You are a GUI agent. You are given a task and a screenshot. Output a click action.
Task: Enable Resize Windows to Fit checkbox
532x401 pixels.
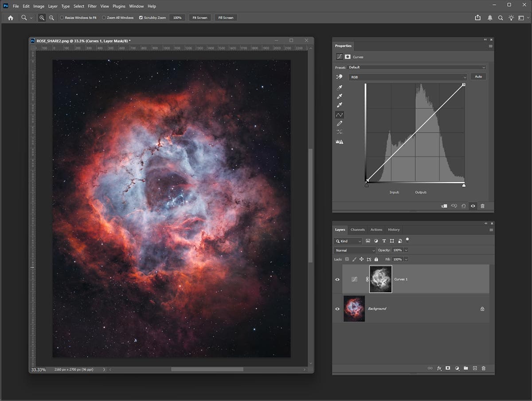pyautogui.click(x=62, y=18)
